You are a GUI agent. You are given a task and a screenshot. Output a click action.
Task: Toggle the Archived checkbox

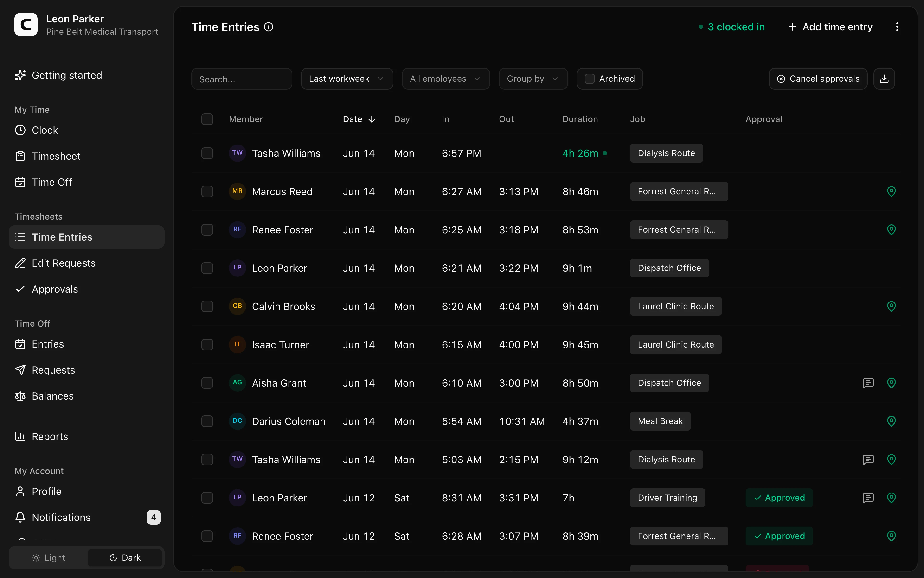590,79
